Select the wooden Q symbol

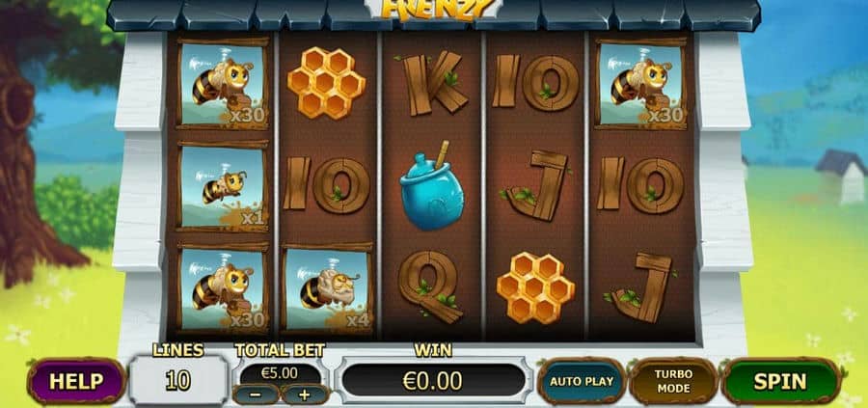[x=431, y=286]
